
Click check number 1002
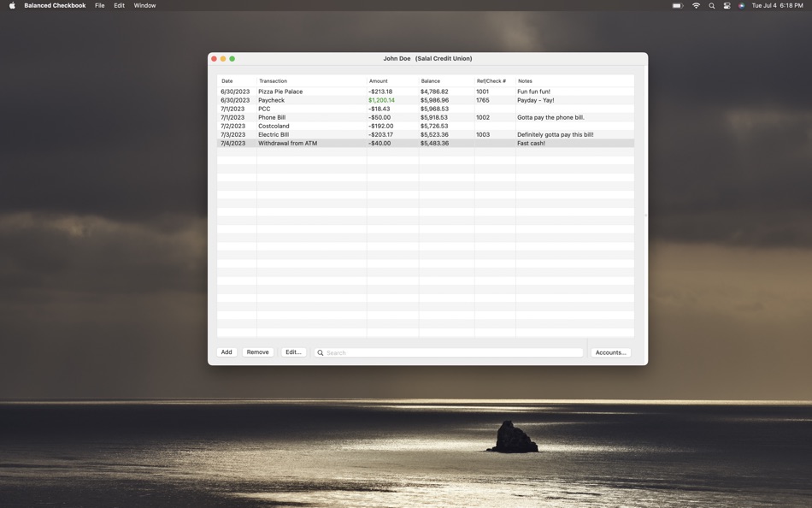click(483, 117)
